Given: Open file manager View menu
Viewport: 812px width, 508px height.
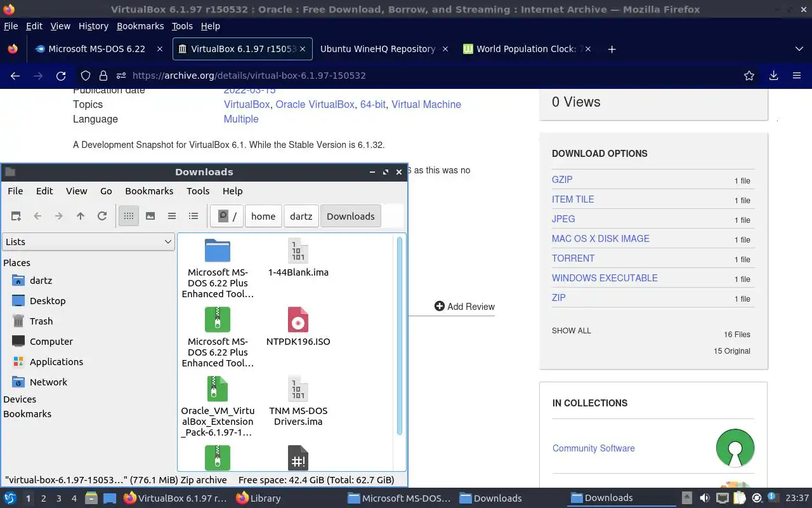Looking at the screenshot, I should tap(76, 190).
